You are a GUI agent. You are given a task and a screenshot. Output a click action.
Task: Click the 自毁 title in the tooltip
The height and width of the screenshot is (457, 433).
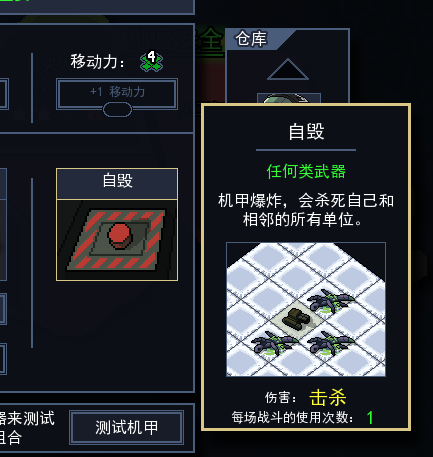[306, 131]
